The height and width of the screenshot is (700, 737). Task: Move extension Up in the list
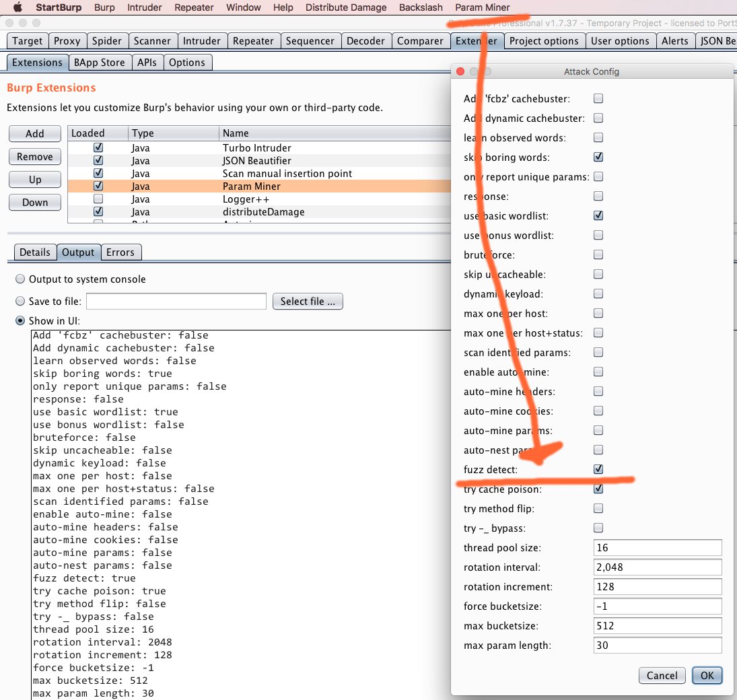(x=35, y=180)
